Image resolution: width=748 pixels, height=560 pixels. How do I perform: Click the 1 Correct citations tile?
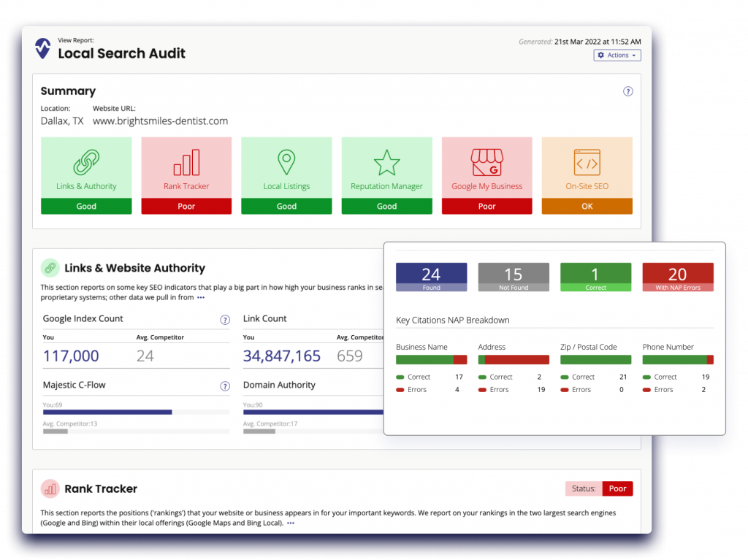[595, 277]
